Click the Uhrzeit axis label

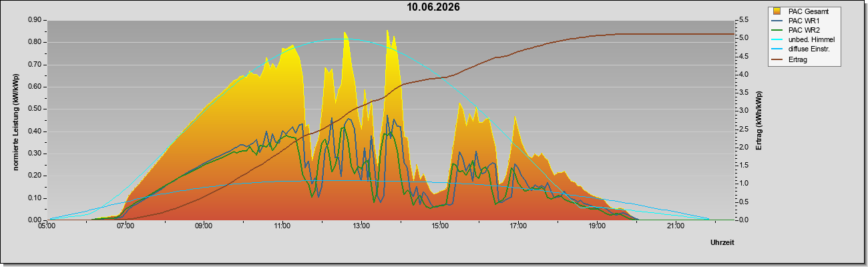tap(722, 243)
